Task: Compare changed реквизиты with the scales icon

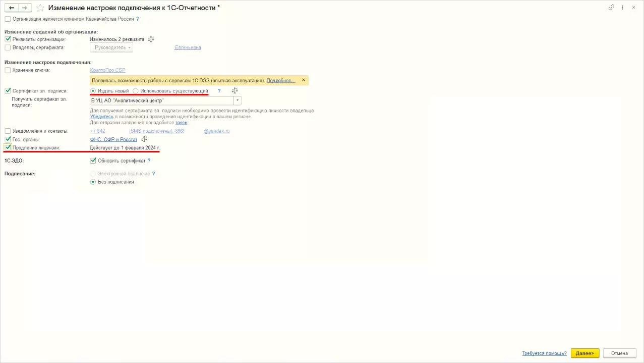Action: [151, 39]
